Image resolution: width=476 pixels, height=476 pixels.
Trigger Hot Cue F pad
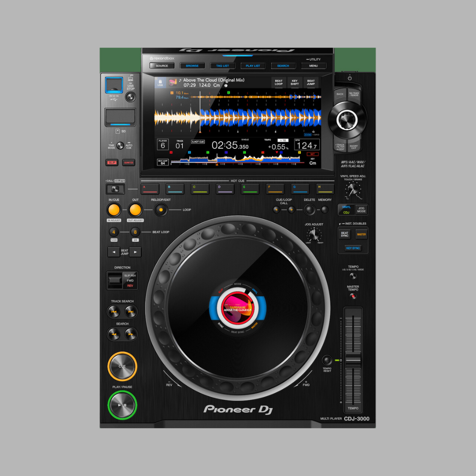coord(275,189)
